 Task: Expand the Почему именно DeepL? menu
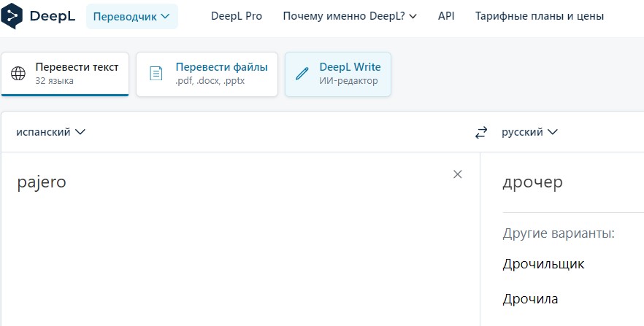click(350, 16)
